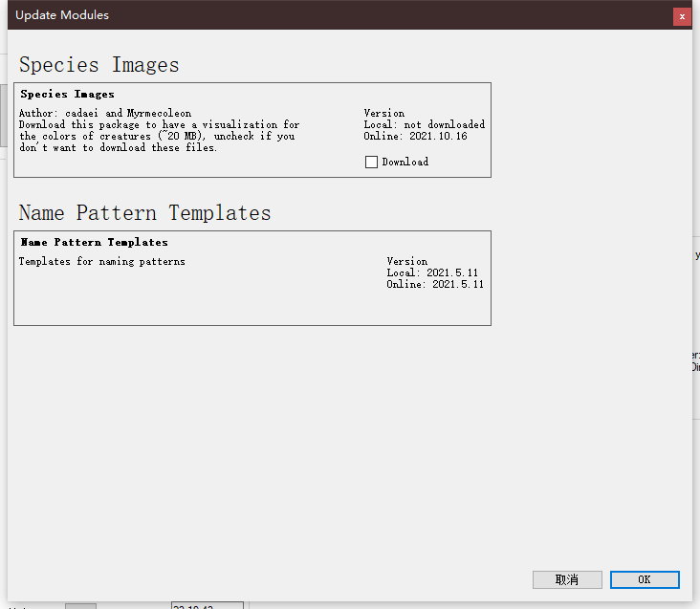
Task: Click the 'Update Modules' window title
Action: click(62, 15)
